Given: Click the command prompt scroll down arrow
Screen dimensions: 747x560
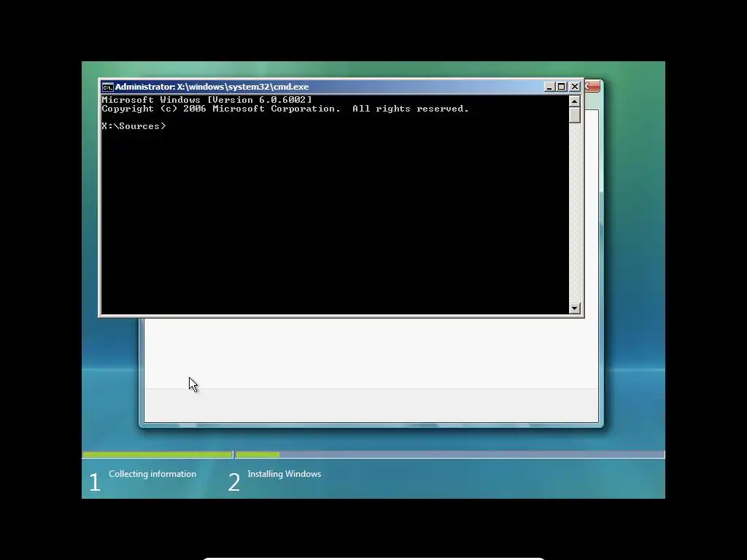Looking at the screenshot, I should pos(575,308).
